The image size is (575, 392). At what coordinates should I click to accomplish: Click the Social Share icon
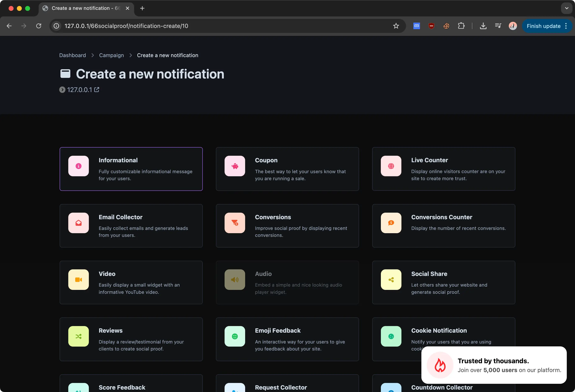pyautogui.click(x=391, y=280)
